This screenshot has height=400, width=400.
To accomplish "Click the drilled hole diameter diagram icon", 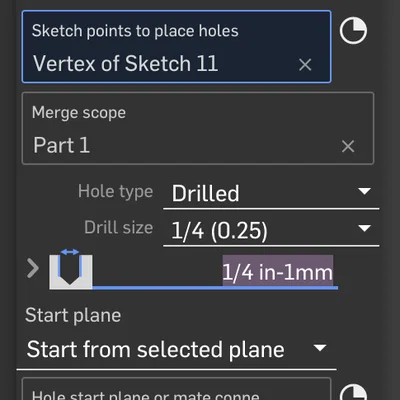I will pyautogui.click(x=71, y=269).
